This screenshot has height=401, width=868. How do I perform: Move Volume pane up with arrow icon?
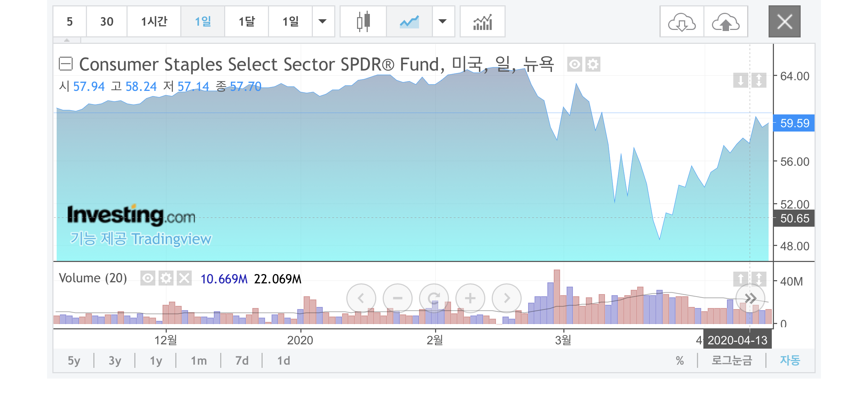[x=740, y=279]
